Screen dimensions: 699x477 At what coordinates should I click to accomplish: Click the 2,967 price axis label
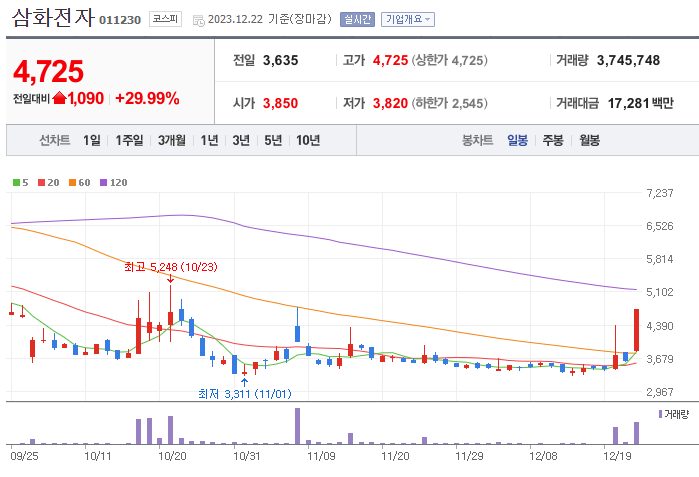pyautogui.click(x=660, y=392)
